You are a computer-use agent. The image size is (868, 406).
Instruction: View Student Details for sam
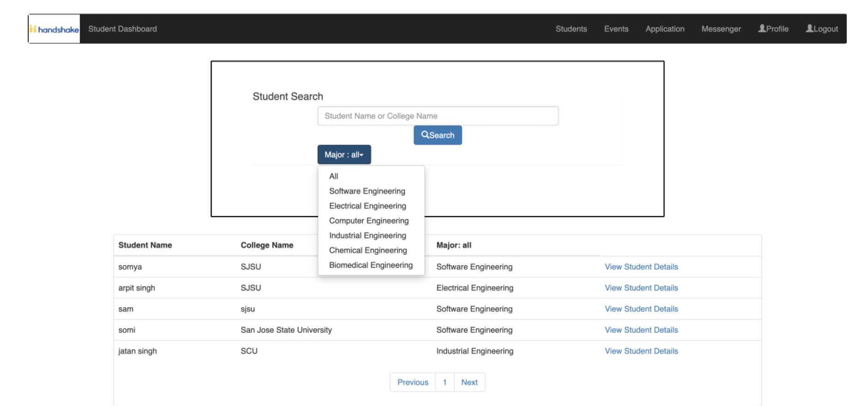(x=641, y=309)
